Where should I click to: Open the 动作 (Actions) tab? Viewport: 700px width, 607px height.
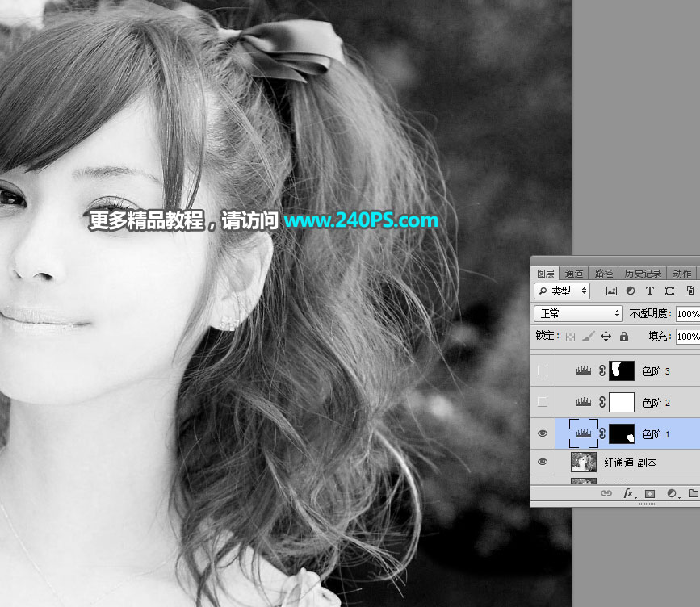[681, 274]
